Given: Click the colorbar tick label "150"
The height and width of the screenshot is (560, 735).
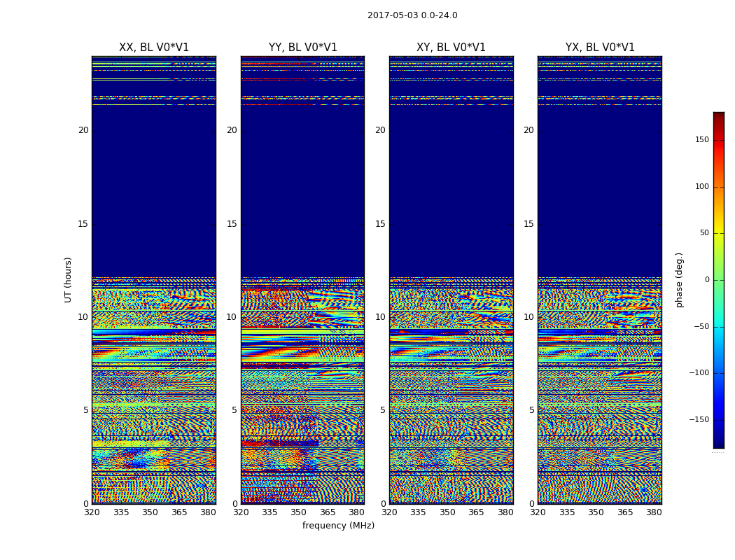Looking at the screenshot, I should coord(702,139).
